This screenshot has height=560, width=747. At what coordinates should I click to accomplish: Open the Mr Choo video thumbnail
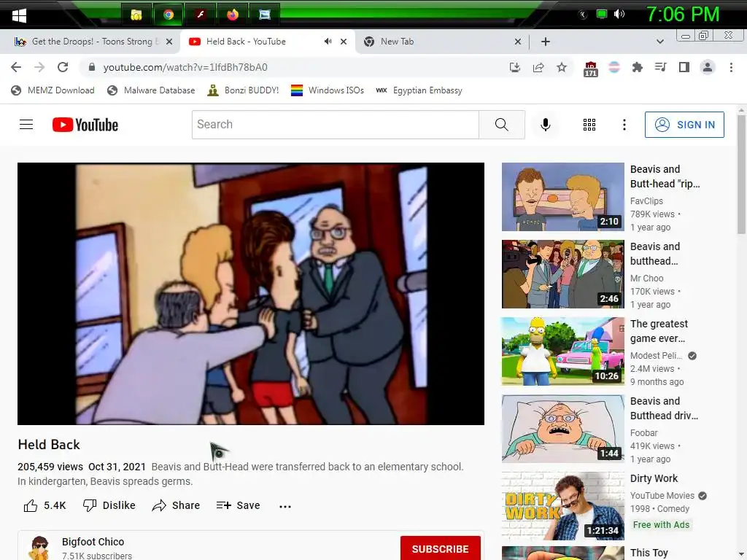pos(562,274)
